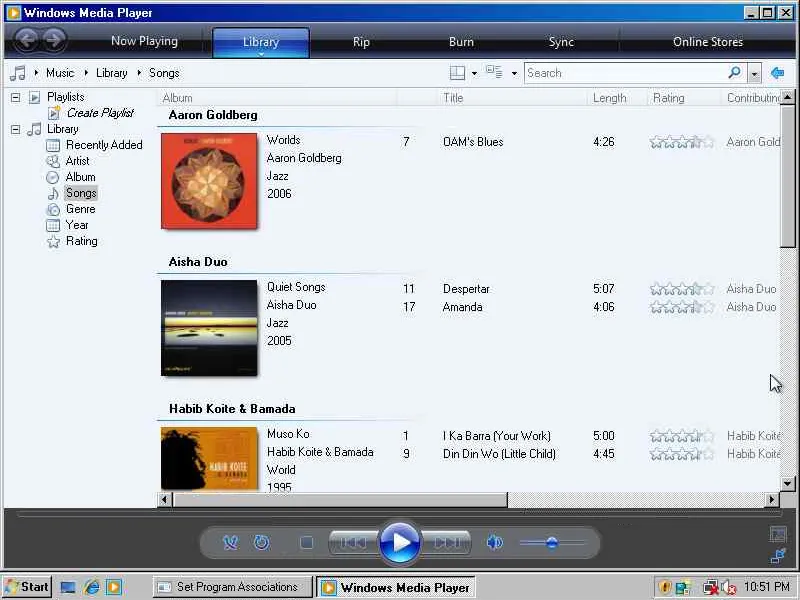Select the Quiet Songs album cover thumbnail
800x600 pixels.
click(209, 328)
